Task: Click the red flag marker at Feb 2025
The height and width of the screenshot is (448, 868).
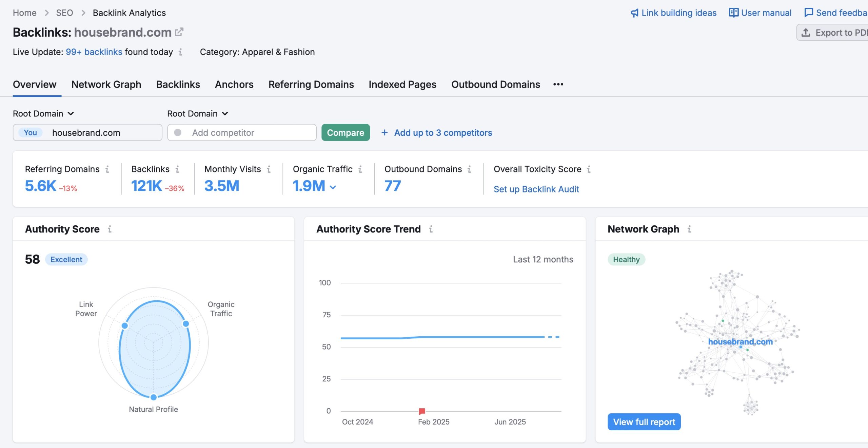Action: pyautogui.click(x=422, y=411)
